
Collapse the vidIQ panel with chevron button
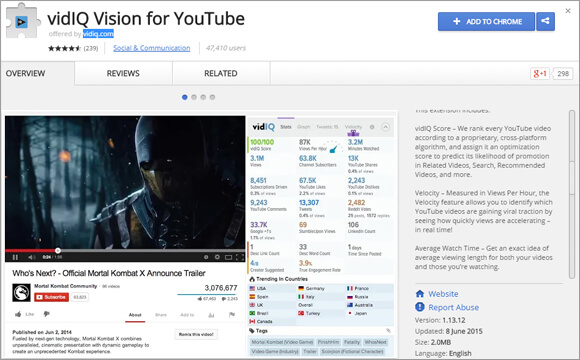click(385, 127)
